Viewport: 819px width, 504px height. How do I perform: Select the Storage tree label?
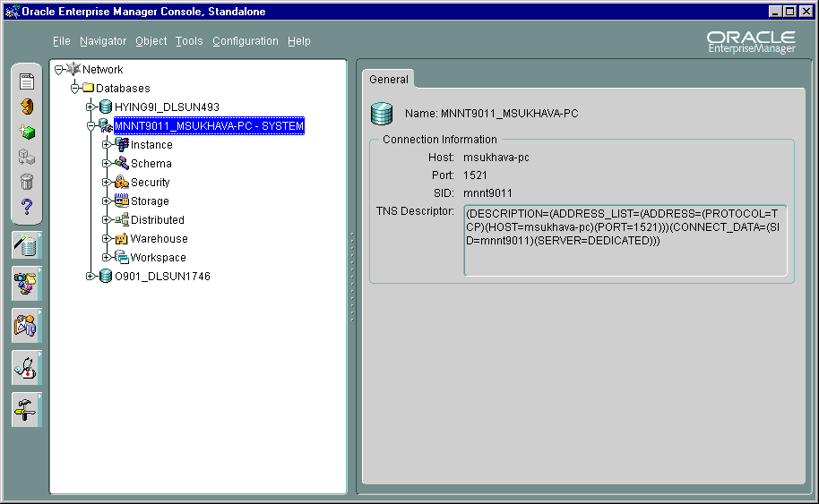[x=150, y=201]
